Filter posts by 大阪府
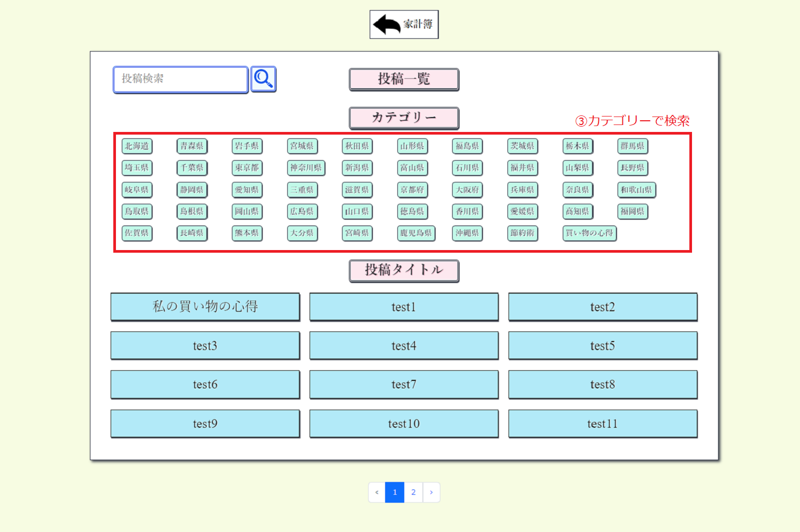Screen dimensions: 800x532 click(x=468, y=190)
